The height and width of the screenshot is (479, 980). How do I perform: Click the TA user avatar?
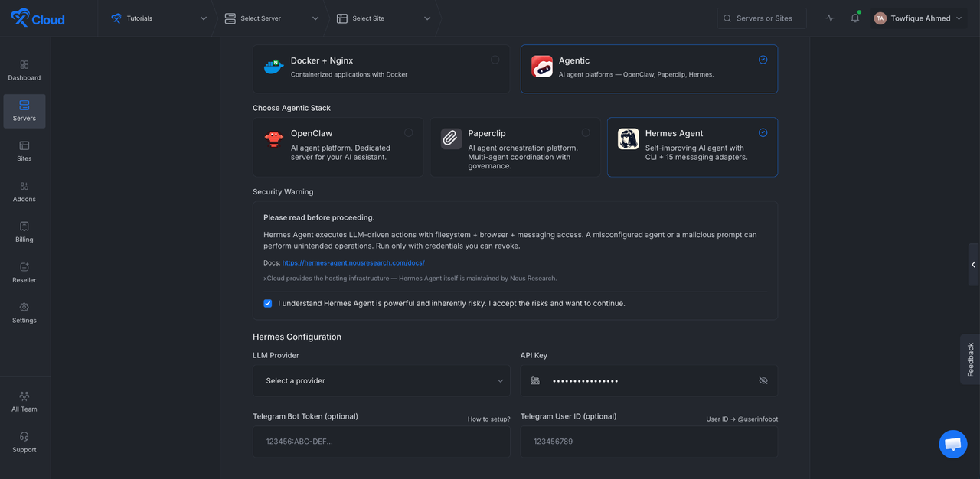click(880, 18)
